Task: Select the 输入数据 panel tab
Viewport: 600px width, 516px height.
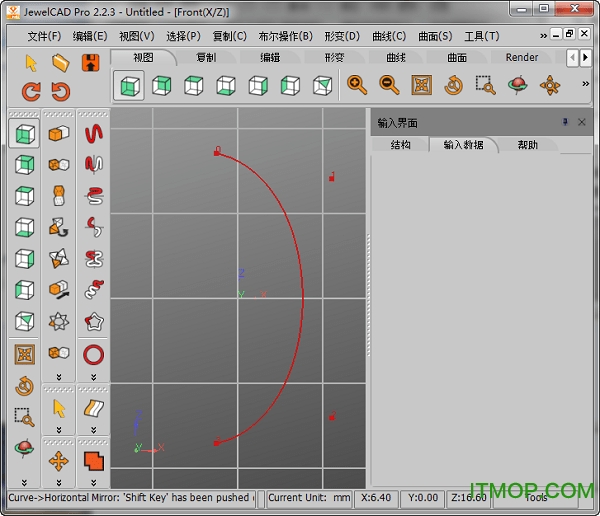Action: point(463,145)
